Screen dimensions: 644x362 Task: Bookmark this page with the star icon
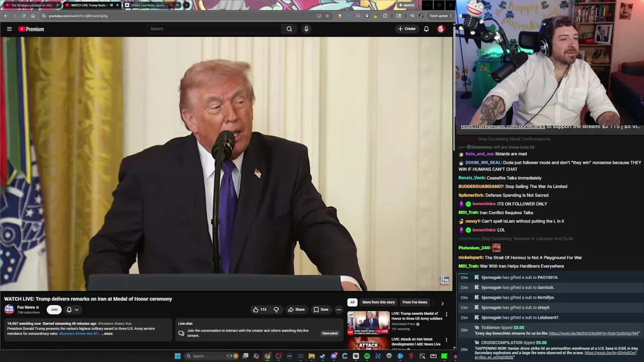coord(327,16)
